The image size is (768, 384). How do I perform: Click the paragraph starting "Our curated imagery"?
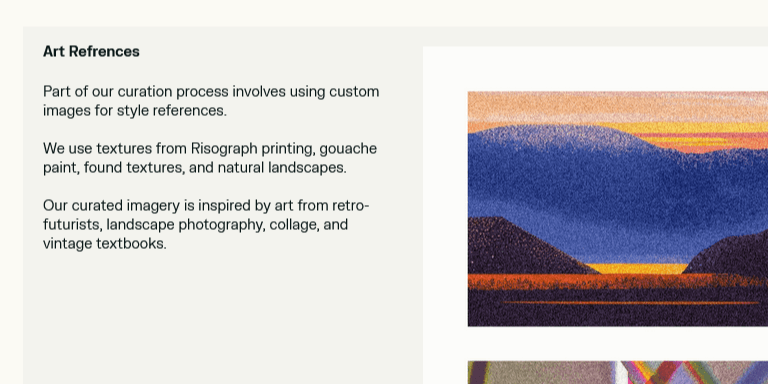point(206,224)
